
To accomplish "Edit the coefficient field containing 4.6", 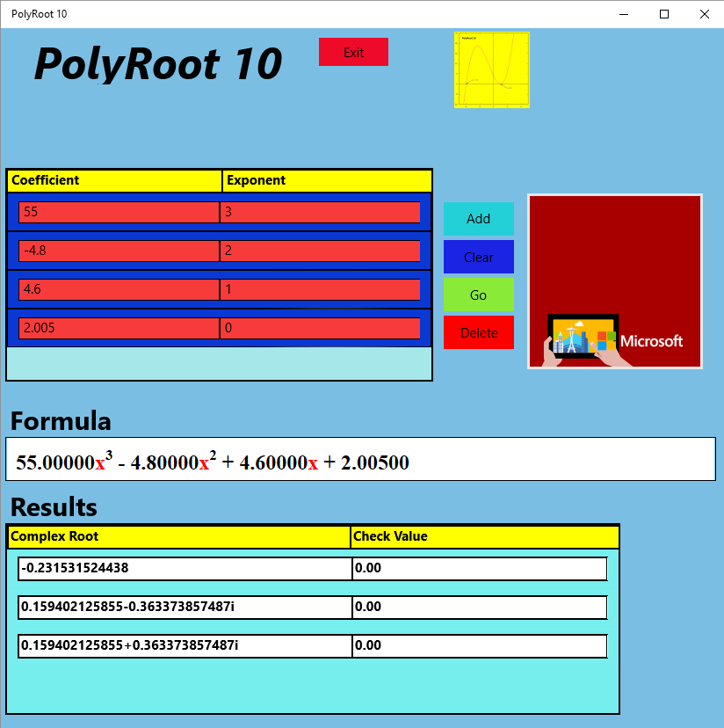I will tap(119, 289).
